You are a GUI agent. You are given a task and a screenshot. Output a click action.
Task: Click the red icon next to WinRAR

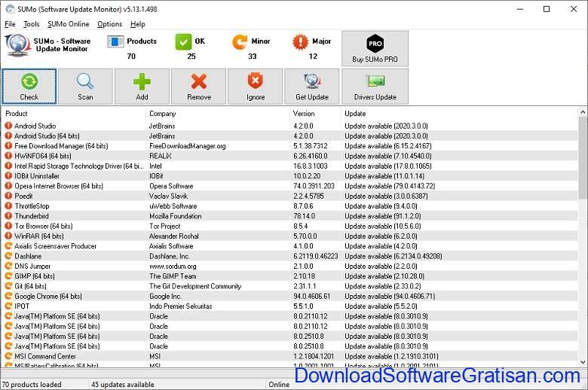pyautogui.click(x=8, y=236)
